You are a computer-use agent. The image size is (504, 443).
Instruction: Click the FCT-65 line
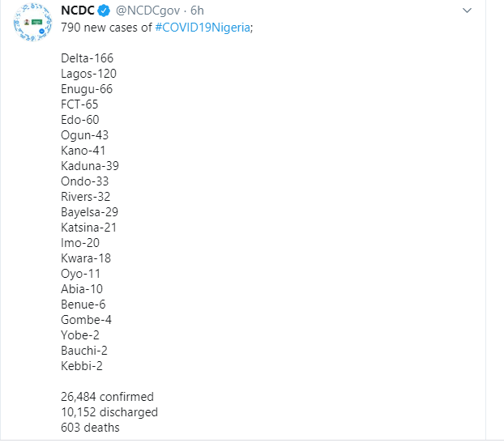79,104
